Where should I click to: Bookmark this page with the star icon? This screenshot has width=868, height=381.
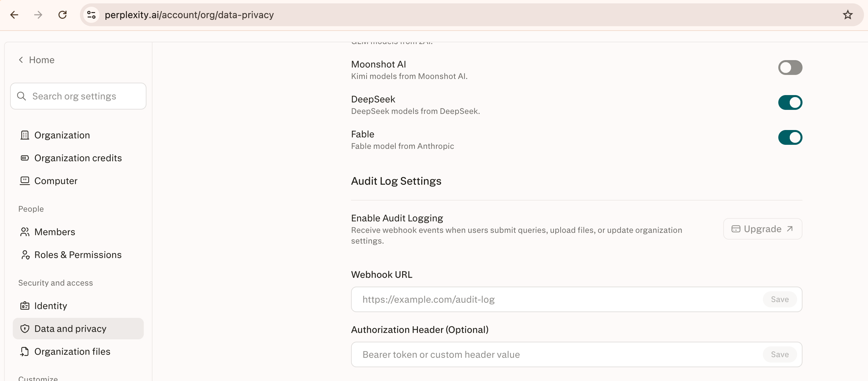coord(848,15)
